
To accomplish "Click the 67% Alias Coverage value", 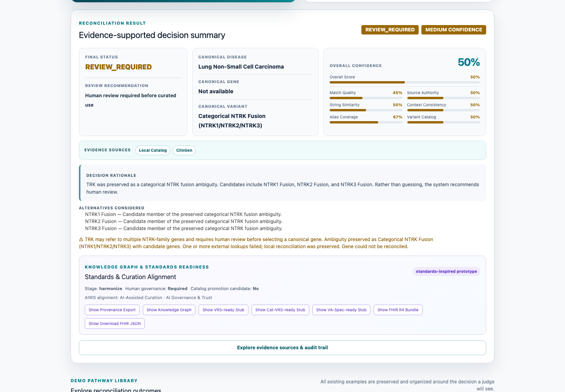I will (x=397, y=117).
